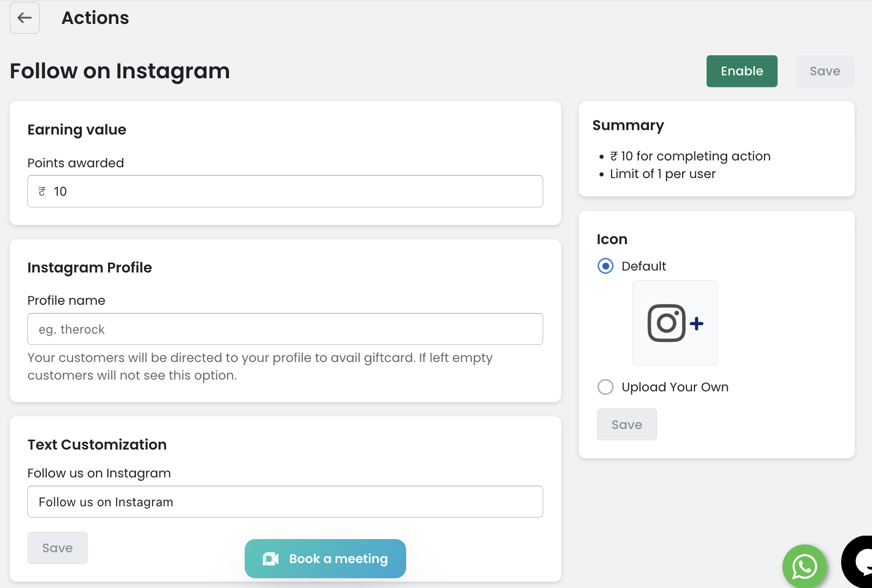Screen dimensions: 872x588
Task: Click the rupee symbol in Points awarded
Action: coord(42,191)
